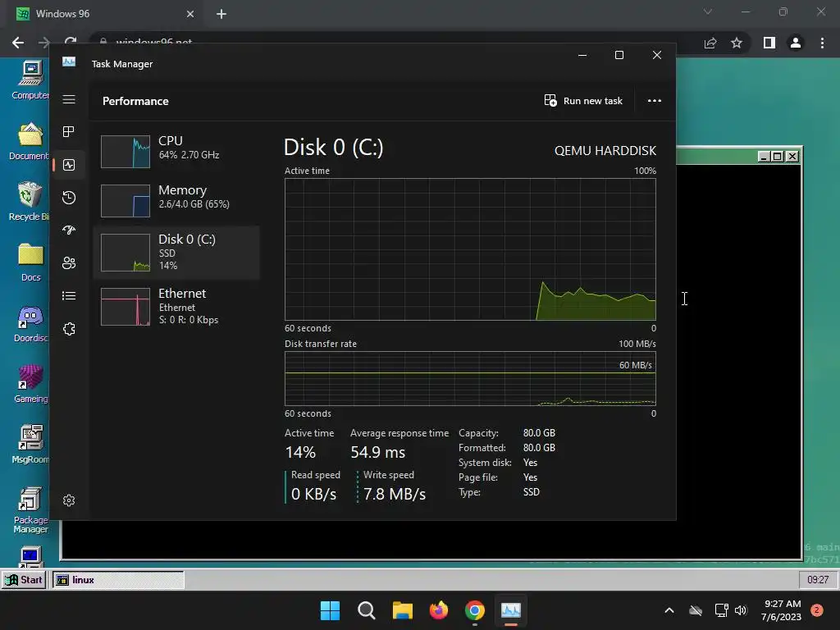
Task: Open Windows taskbar Search
Action: (367, 610)
